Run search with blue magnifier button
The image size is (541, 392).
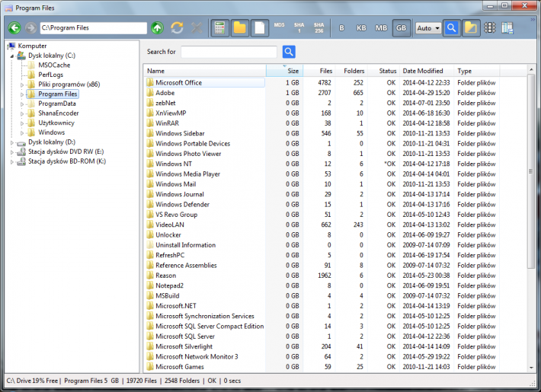[x=289, y=52]
